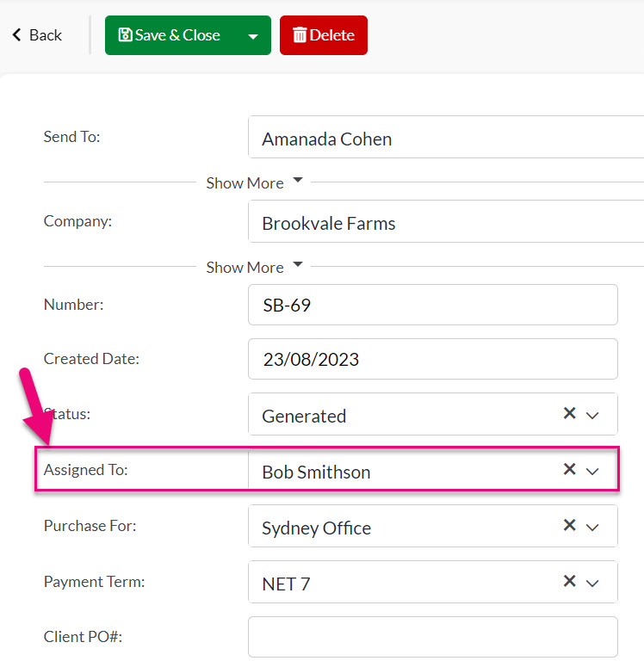
Task: Go back using the Back link
Action: click(37, 35)
